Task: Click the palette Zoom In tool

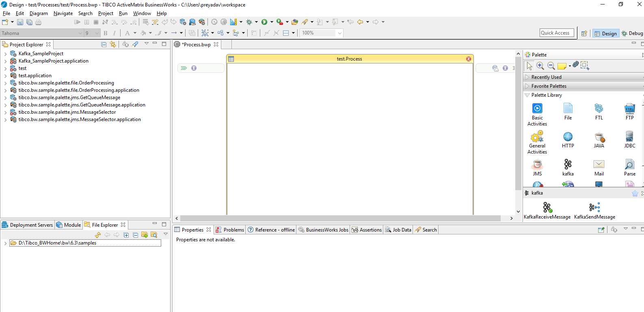Action: click(540, 65)
